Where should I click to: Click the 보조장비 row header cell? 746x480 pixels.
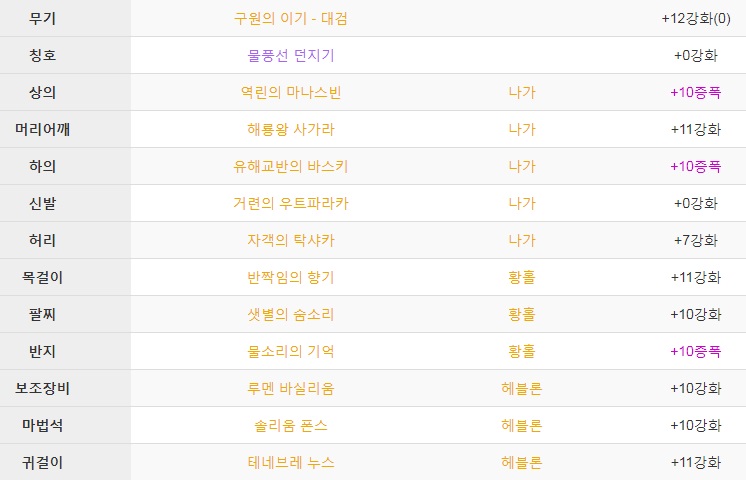click(x=65, y=388)
